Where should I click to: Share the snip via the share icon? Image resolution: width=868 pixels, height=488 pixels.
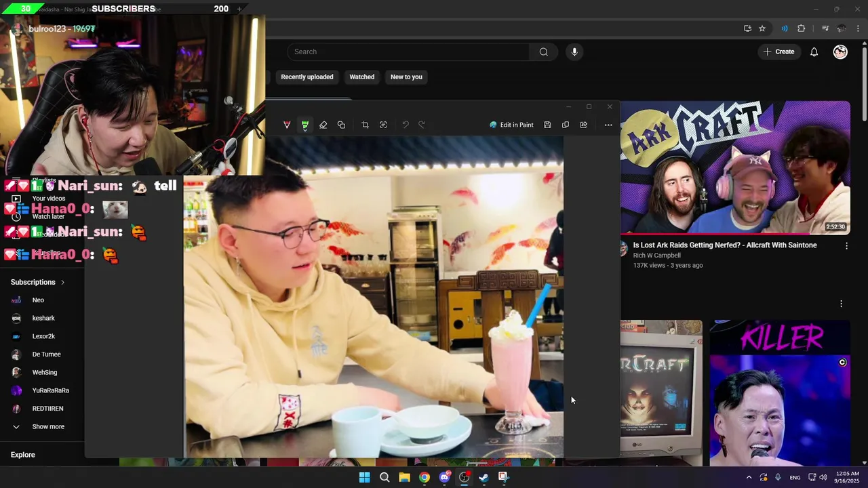[x=584, y=125]
